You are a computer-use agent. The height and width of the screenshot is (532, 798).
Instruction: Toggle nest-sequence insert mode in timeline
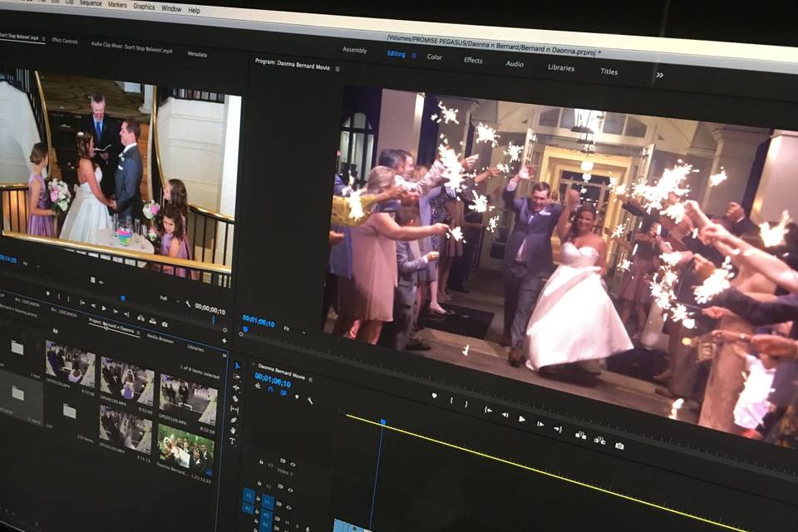[258, 386]
